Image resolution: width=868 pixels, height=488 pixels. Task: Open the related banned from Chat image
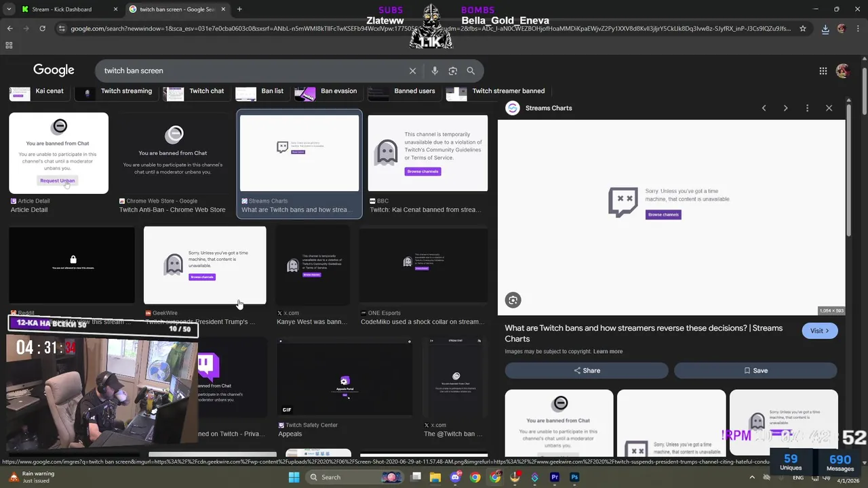[x=559, y=423]
